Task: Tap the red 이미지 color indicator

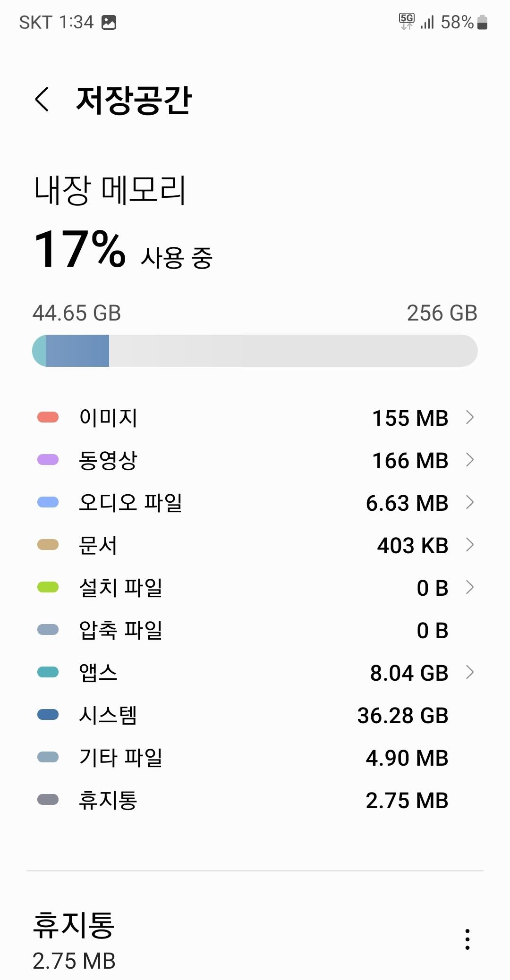Action: pos(48,417)
